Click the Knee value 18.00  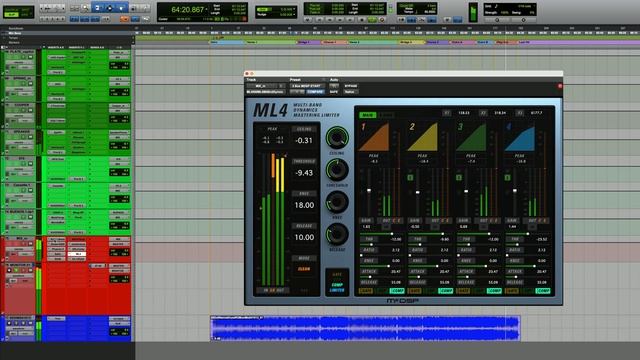coord(304,205)
